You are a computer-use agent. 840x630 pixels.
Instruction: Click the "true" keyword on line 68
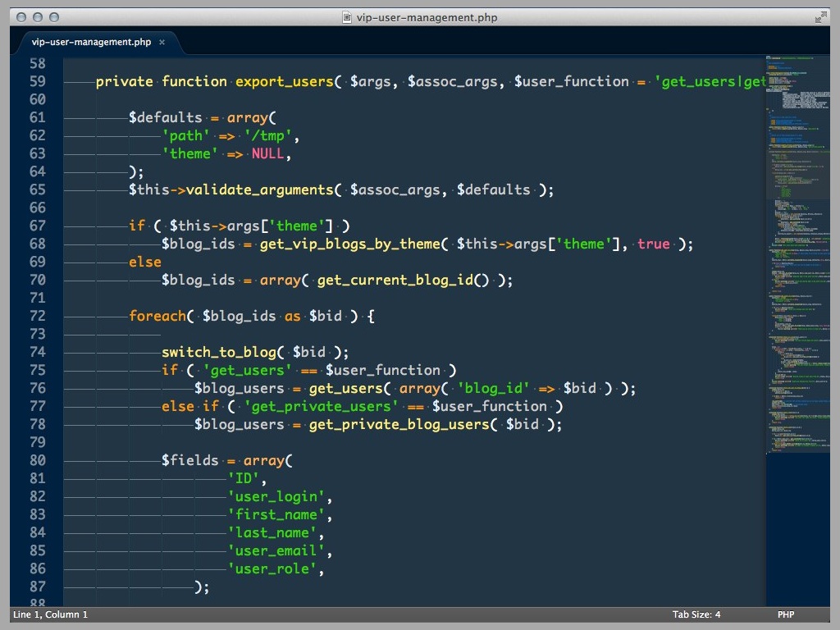(654, 244)
